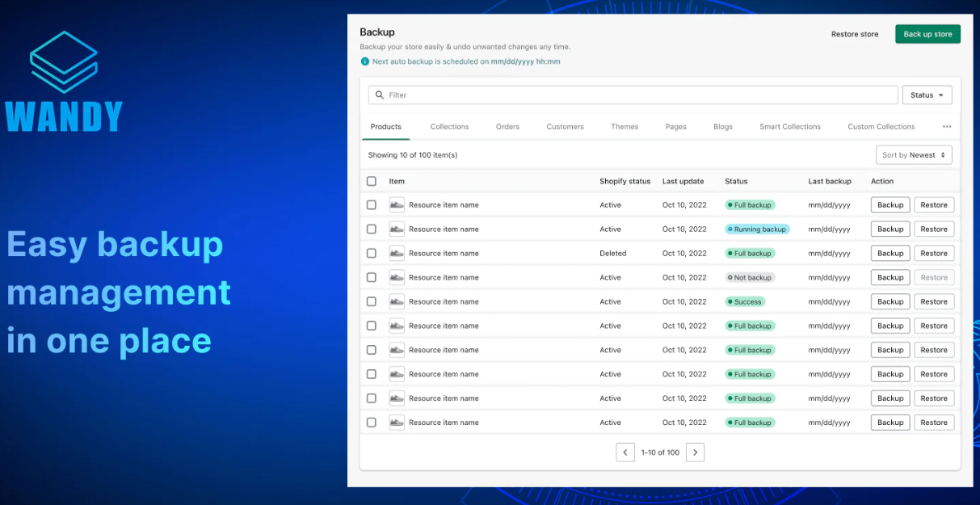Click Restore in the Deleted item row
The height and width of the screenshot is (505, 980).
934,254
